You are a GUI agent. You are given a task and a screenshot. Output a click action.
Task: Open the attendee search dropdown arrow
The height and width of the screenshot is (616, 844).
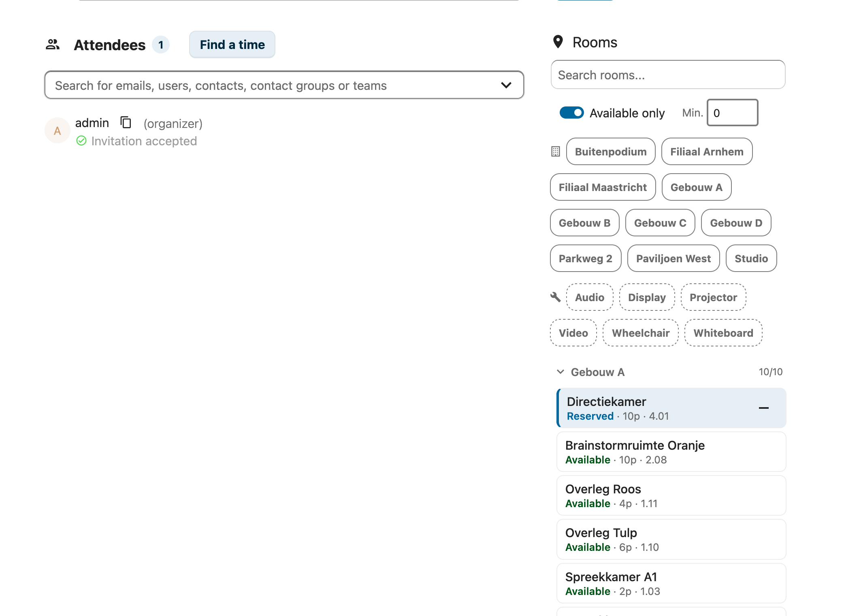click(x=506, y=85)
